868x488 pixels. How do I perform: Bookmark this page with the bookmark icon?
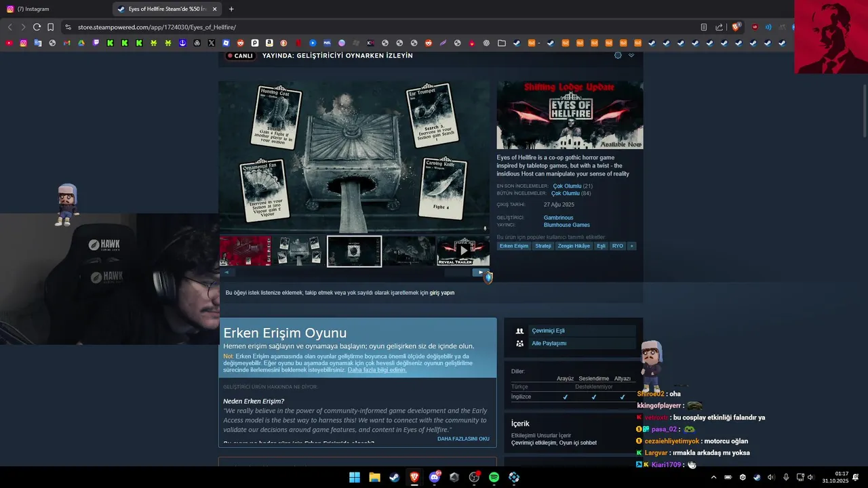coord(50,27)
